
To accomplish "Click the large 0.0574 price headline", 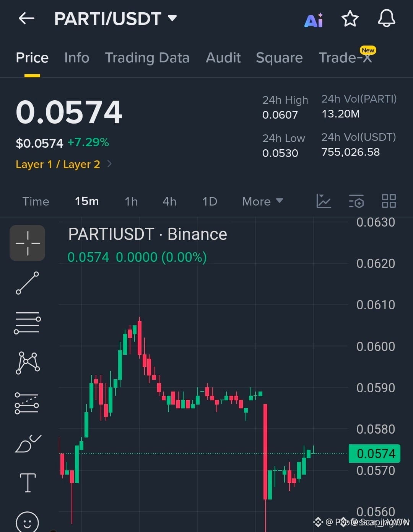I will tap(69, 112).
